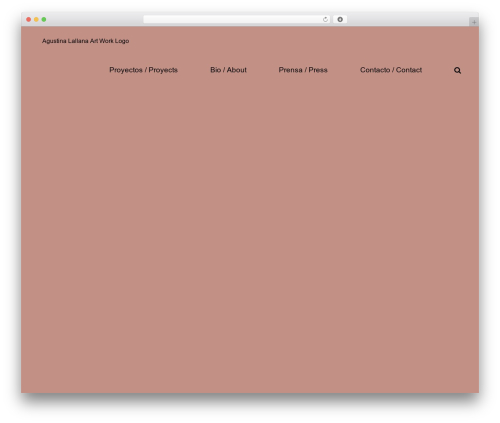Image resolution: width=500 pixels, height=423 pixels.
Task: Focus the browser address bar field
Action: pyautogui.click(x=236, y=19)
